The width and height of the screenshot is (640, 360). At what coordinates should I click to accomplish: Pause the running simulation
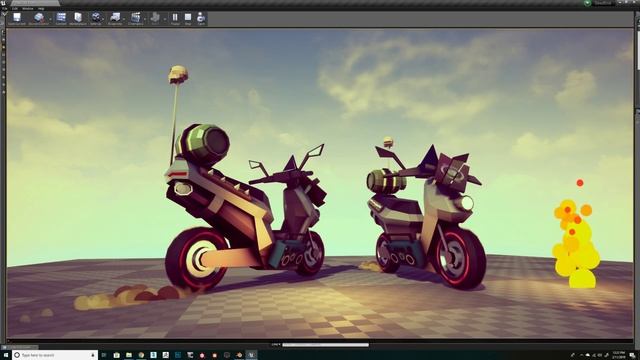tap(175, 18)
